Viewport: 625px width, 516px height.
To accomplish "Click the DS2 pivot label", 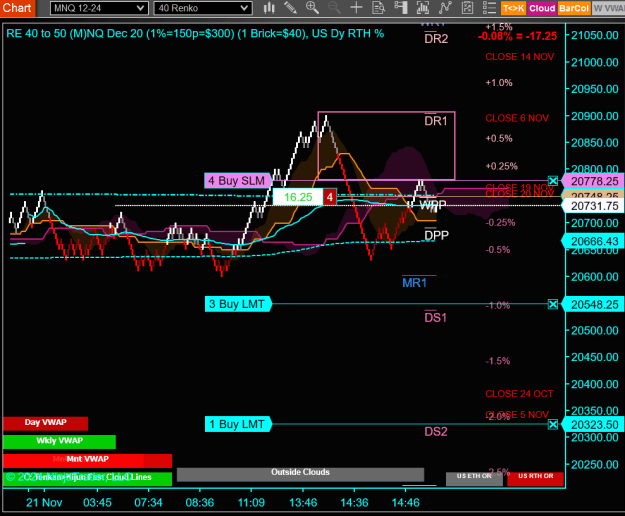I will 436,432.
